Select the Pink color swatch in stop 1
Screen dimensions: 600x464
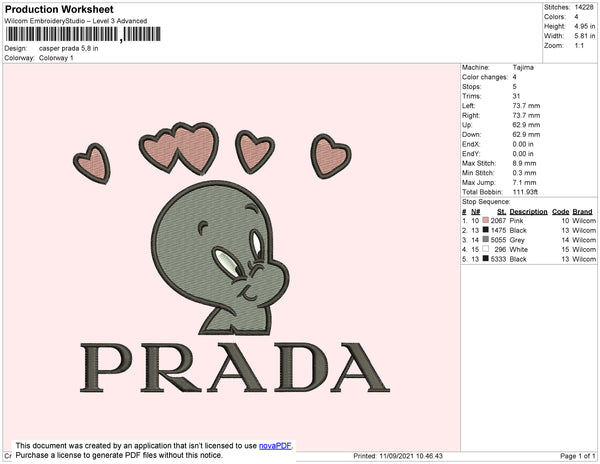(486, 220)
